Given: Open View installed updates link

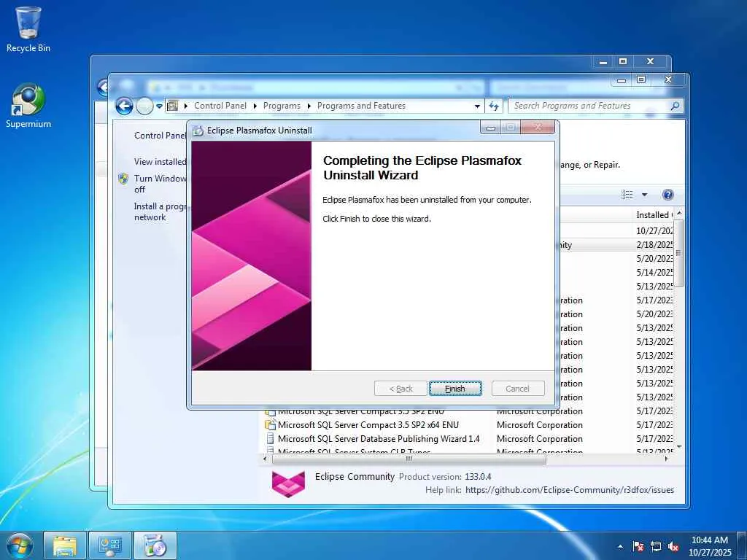Looking at the screenshot, I should [x=160, y=161].
